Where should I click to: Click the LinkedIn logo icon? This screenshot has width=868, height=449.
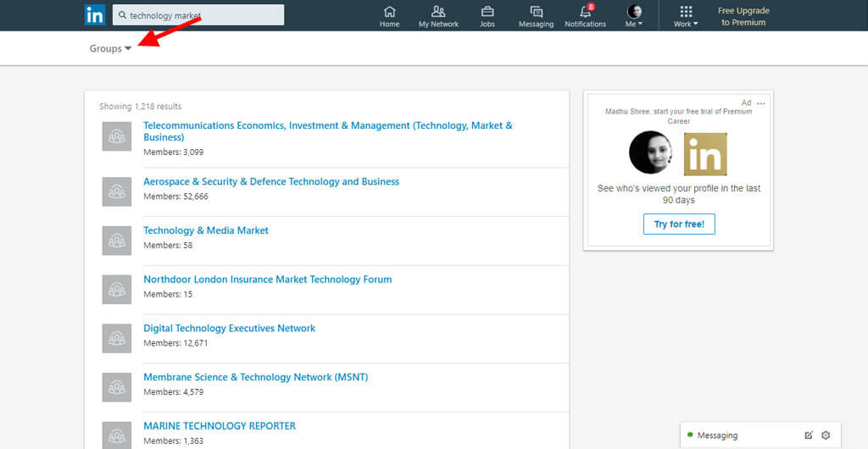(x=95, y=15)
